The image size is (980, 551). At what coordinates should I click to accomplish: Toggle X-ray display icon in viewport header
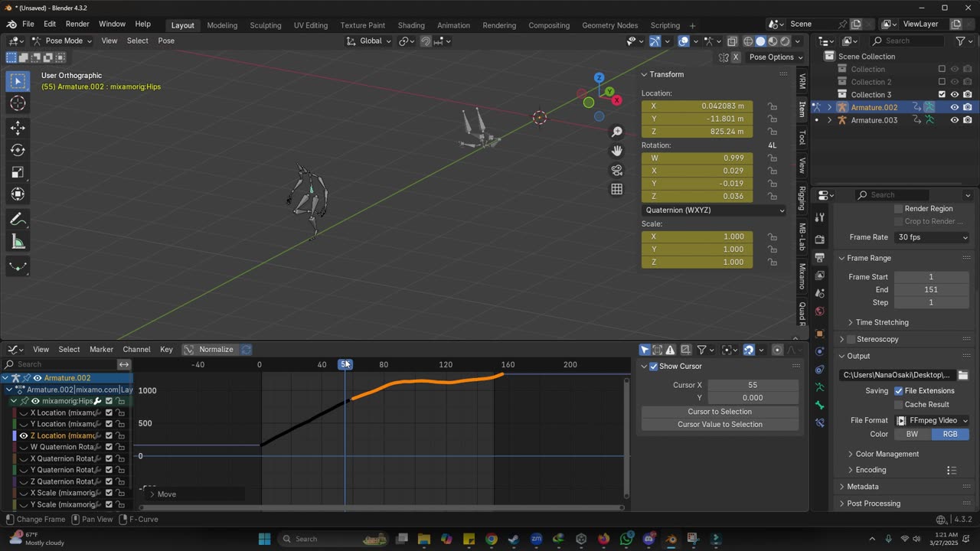(733, 41)
